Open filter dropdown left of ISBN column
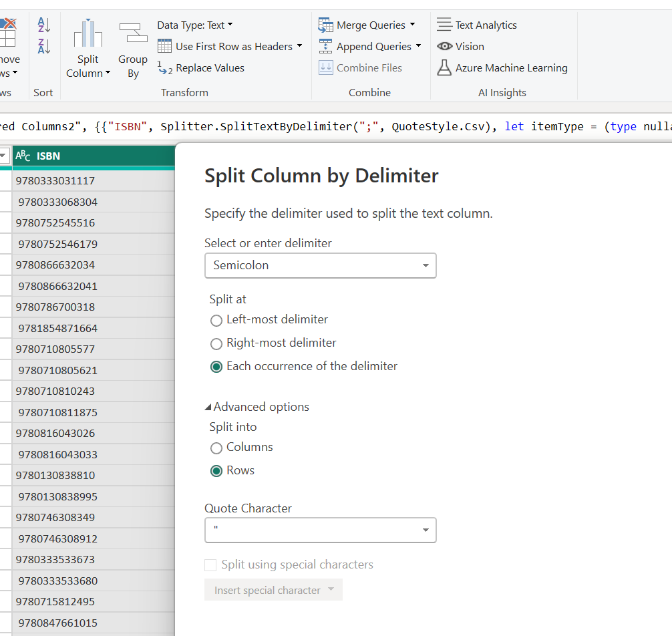The image size is (672, 636). tap(3, 156)
